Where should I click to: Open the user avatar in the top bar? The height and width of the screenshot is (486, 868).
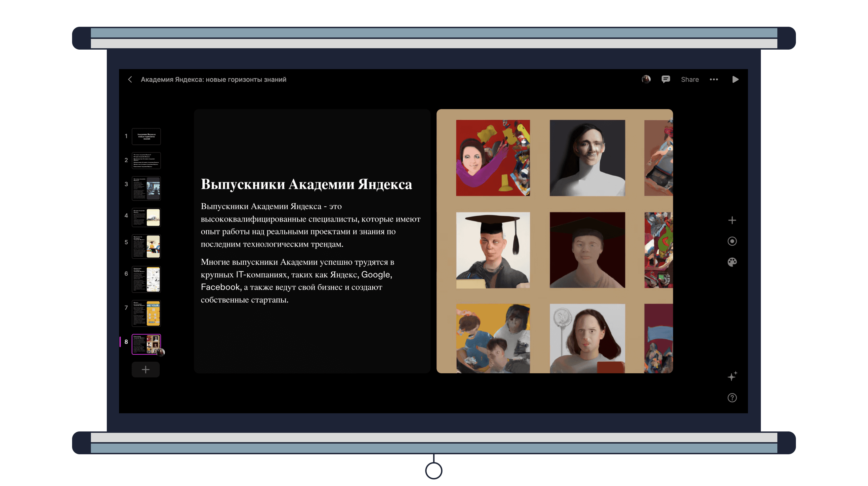pyautogui.click(x=646, y=79)
